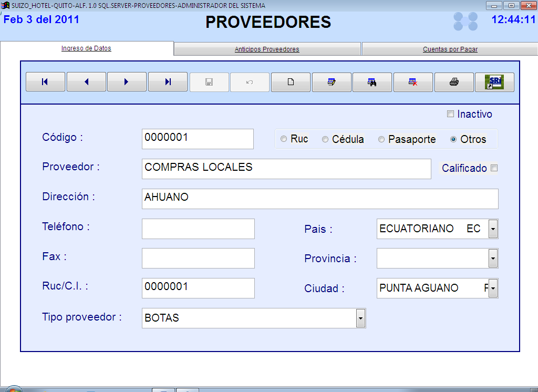Expand the Pais dropdown list
Screen dimensions: 538x392
[493, 229]
